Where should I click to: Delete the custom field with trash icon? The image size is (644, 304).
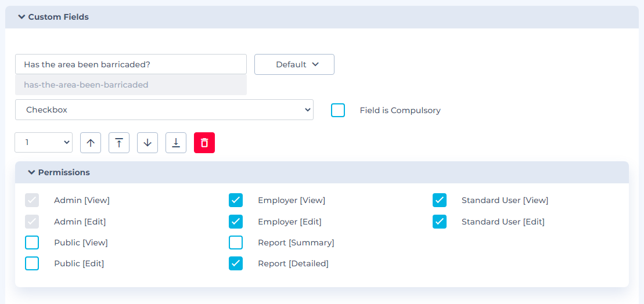204,143
